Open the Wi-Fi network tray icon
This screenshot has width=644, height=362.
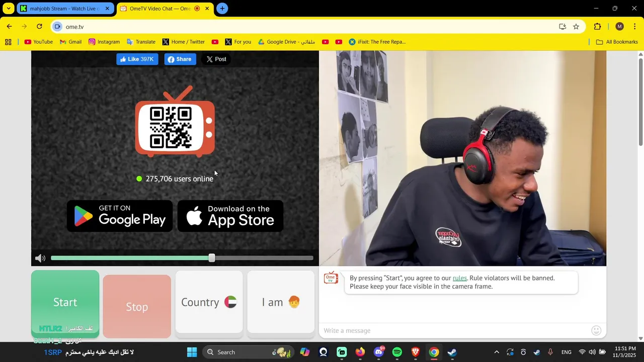(x=582, y=352)
